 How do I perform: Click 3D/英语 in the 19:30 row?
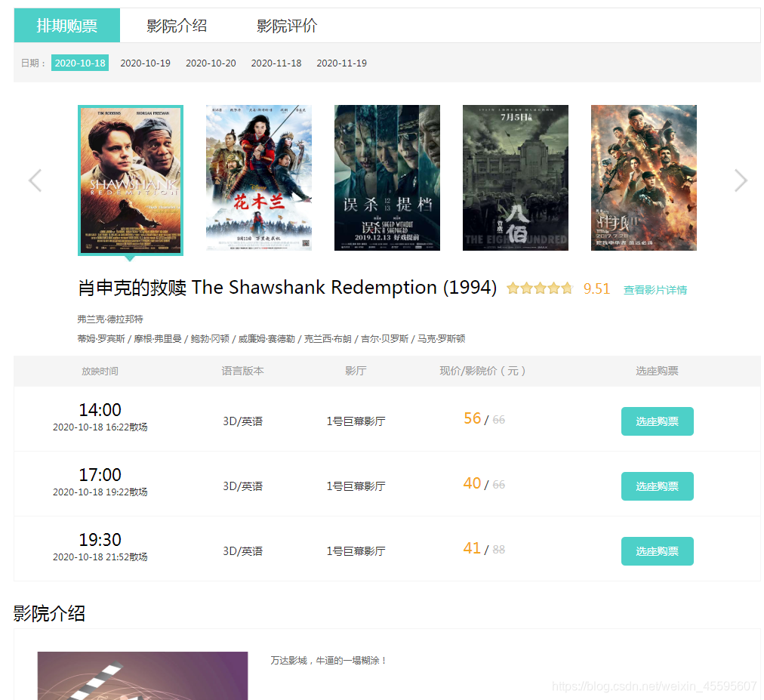pos(242,551)
